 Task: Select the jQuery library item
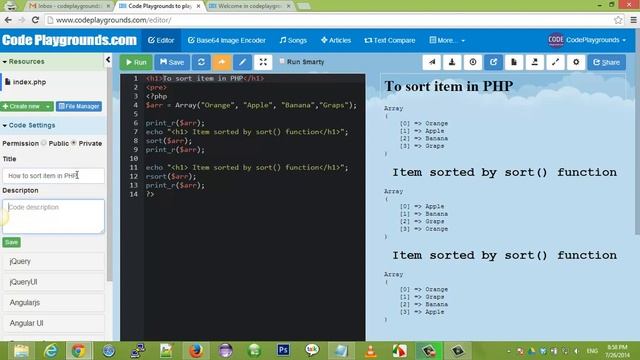click(x=53, y=261)
